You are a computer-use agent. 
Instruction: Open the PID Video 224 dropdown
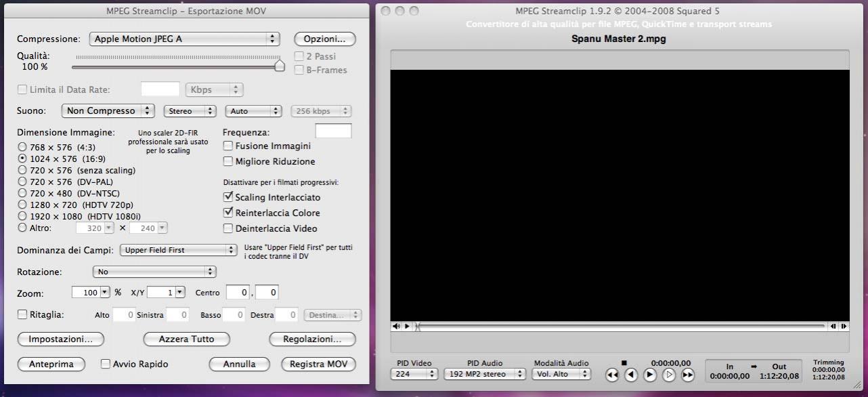click(x=414, y=374)
